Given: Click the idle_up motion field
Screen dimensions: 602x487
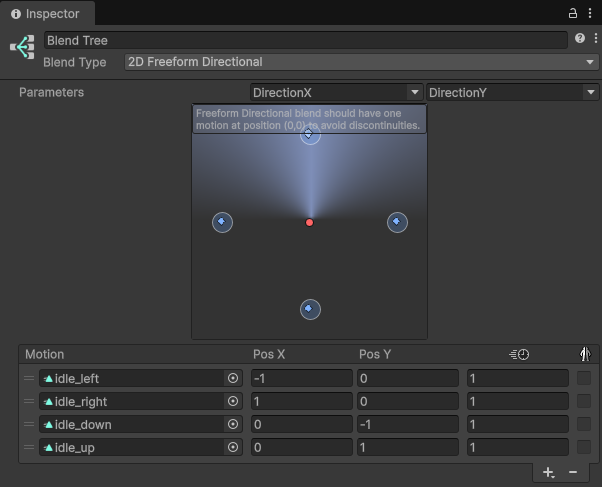Looking at the screenshot, I should (132, 447).
